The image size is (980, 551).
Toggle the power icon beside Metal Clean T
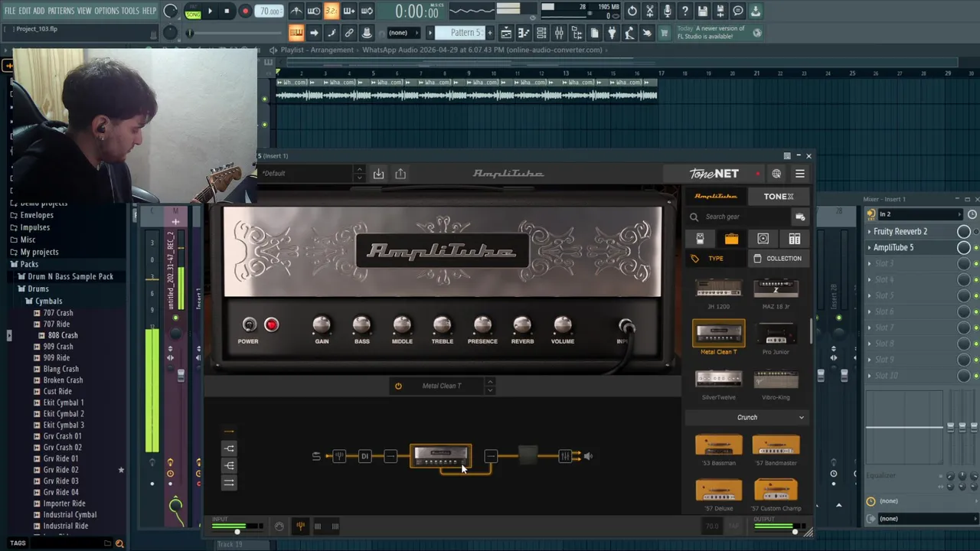click(398, 386)
